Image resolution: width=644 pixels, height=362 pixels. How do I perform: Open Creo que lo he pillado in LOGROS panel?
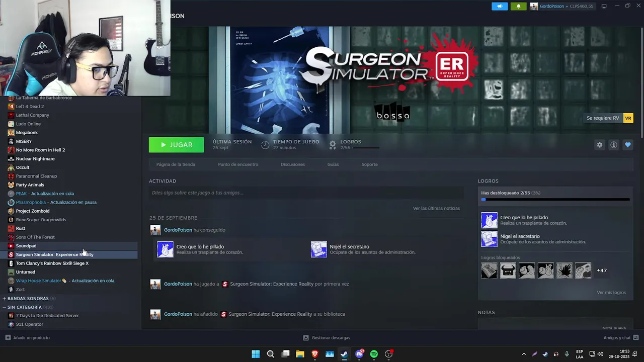(524, 220)
